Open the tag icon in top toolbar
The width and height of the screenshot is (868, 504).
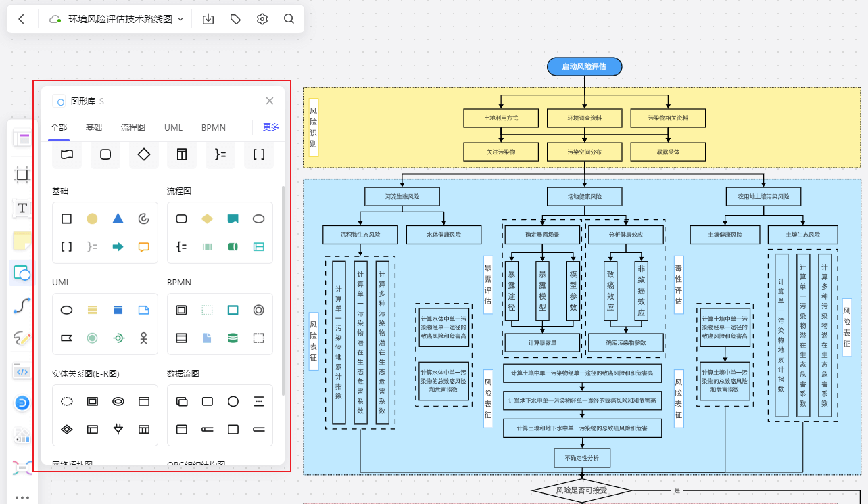[x=235, y=19]
